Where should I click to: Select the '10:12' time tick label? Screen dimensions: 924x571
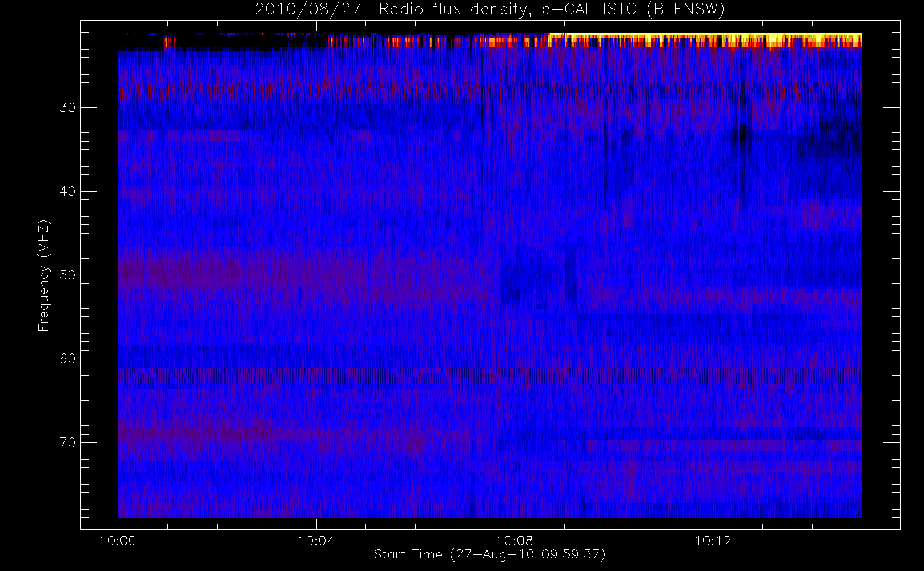click(713, 541)
